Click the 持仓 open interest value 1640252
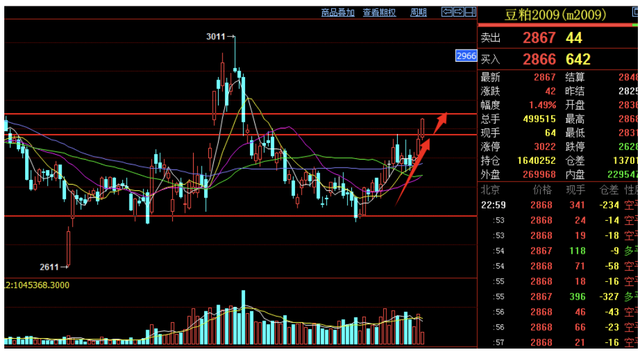Screen dimensions: 644x351 coord(535,160)
